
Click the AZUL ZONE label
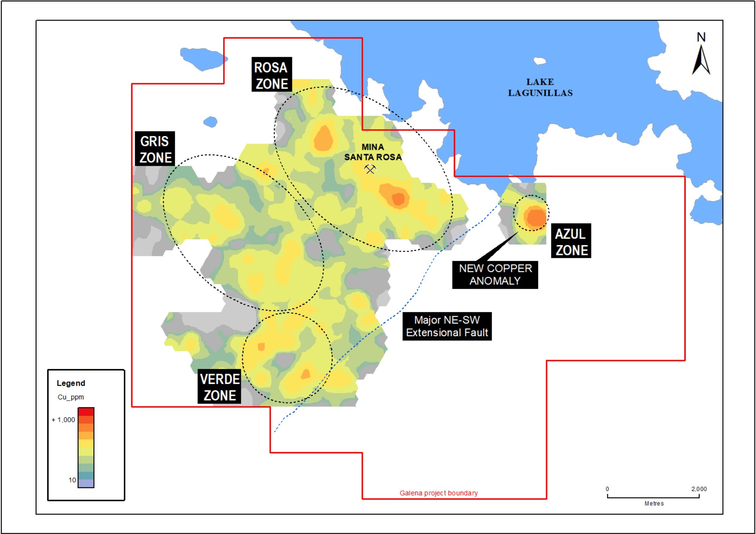[571, 241]
